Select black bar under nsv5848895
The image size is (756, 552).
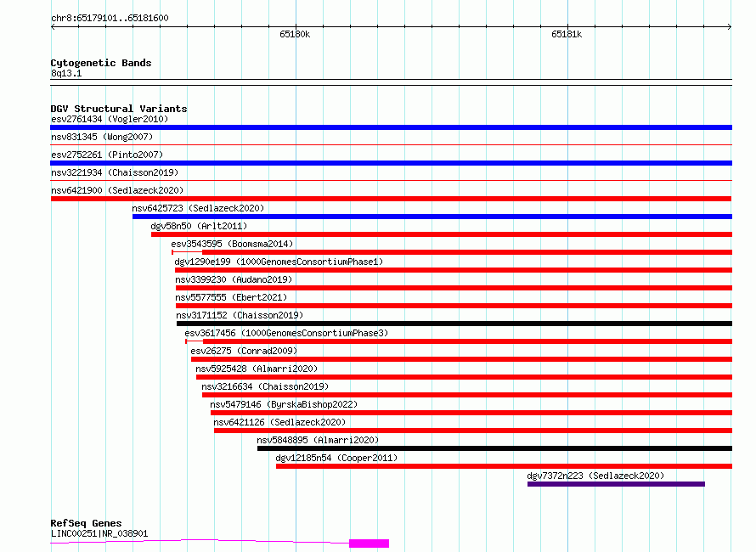[x=494, y=448]
